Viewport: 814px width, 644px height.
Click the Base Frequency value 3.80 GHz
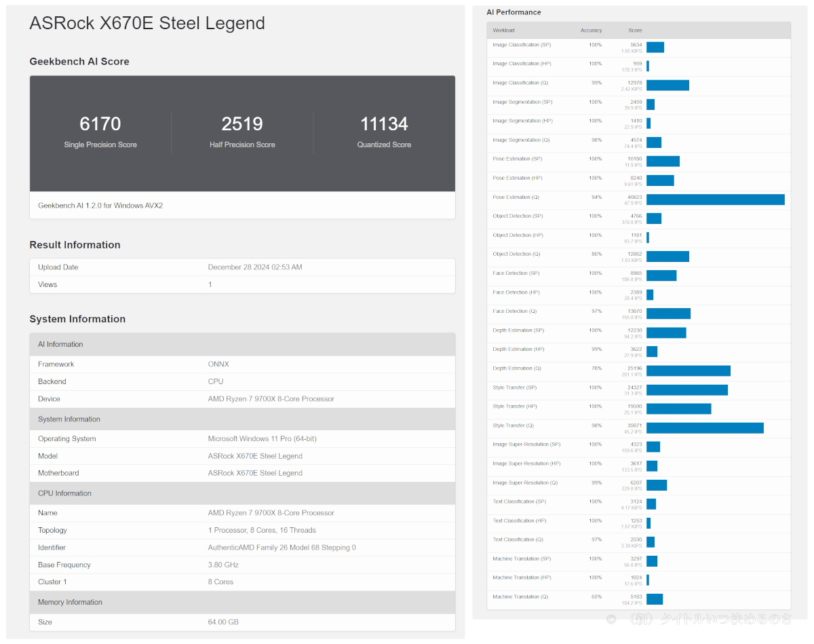coord(223,565)
